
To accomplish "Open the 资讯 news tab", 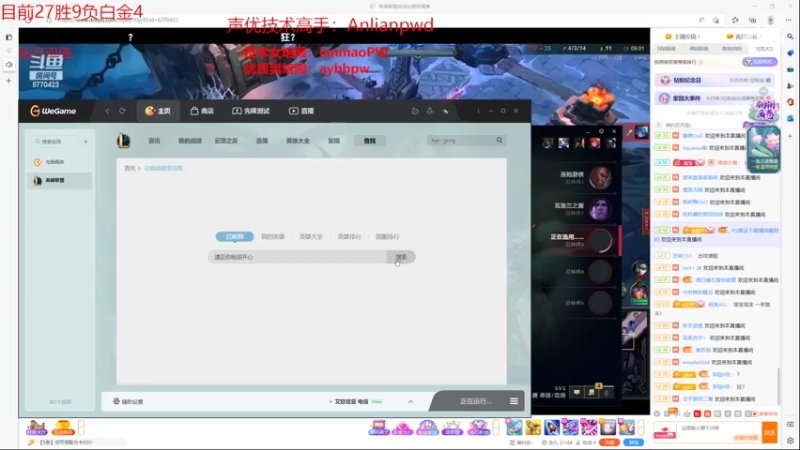I will [x=154, y=141].
